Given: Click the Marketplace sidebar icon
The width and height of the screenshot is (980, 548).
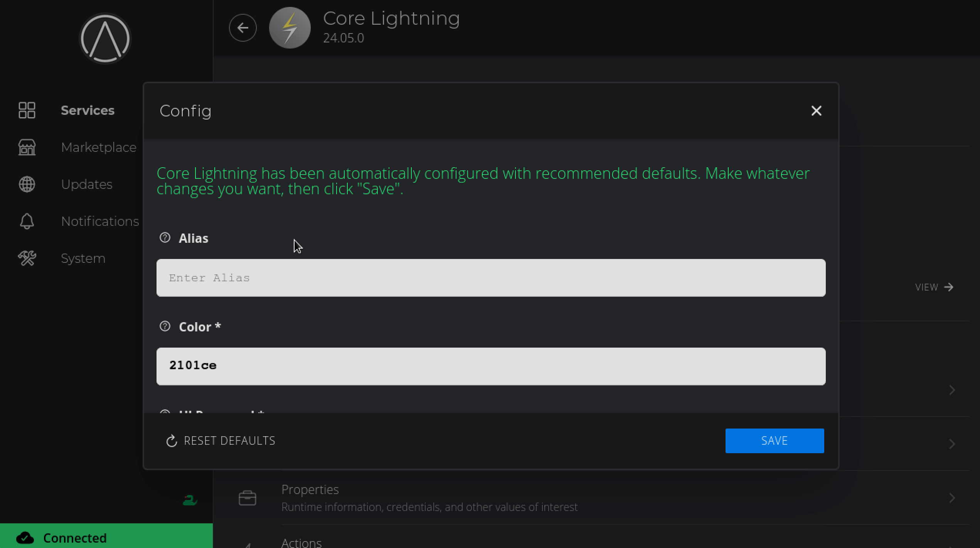Looking at the screenshot, I should [27, 148].
